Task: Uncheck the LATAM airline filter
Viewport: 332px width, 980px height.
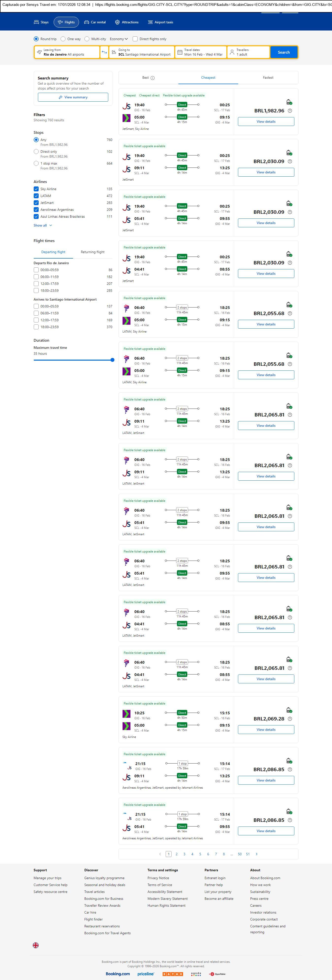Action: (x=36, y=196)
